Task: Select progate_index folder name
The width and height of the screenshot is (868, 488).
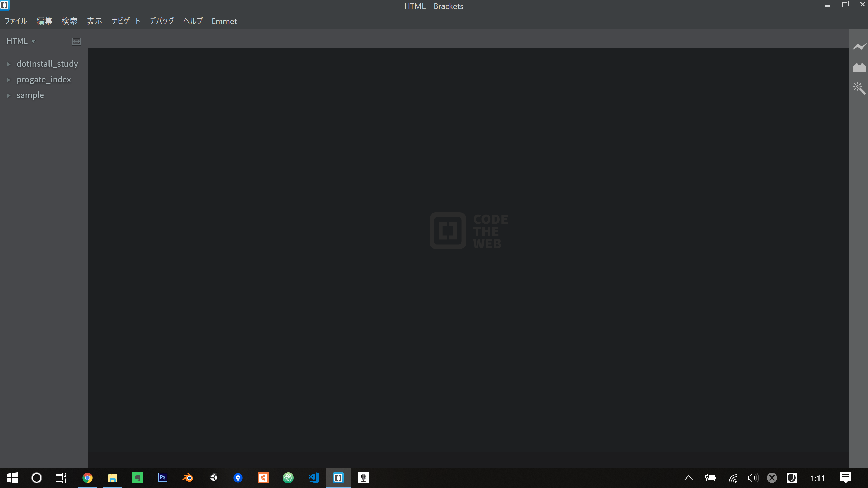Action: 44,79
